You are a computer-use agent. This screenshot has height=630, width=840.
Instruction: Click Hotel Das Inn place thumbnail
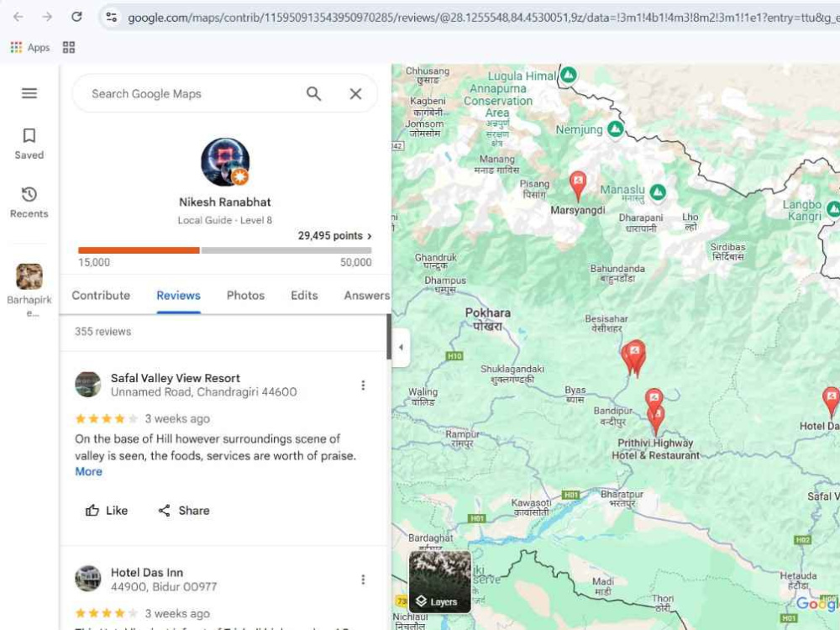click(x=88, y=579)
